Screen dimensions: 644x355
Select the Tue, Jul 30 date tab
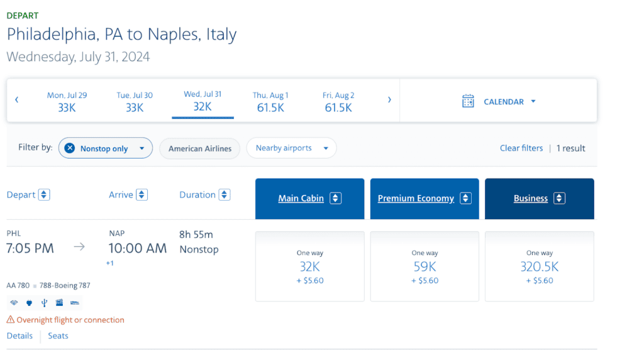coord(135,101)
